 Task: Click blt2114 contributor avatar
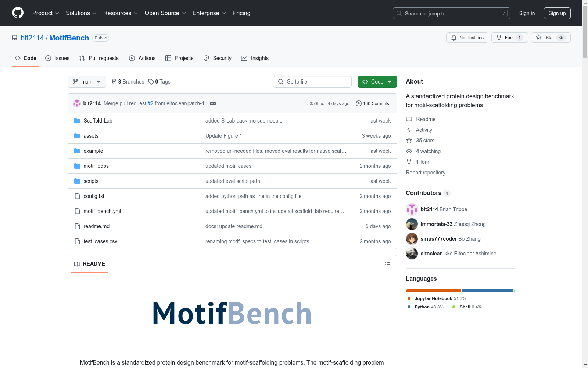coord(412,209)
